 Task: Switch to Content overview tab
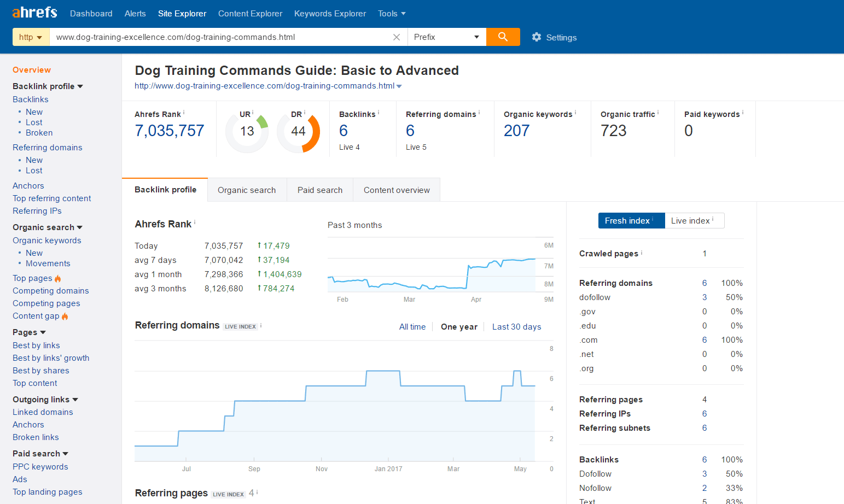click(397, 190)
